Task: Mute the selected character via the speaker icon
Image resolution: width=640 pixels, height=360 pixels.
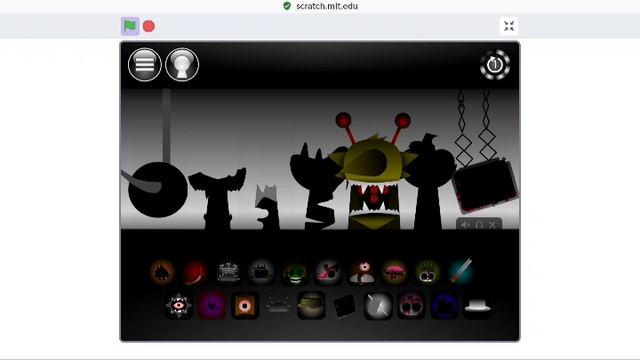Action: [465, 225]
